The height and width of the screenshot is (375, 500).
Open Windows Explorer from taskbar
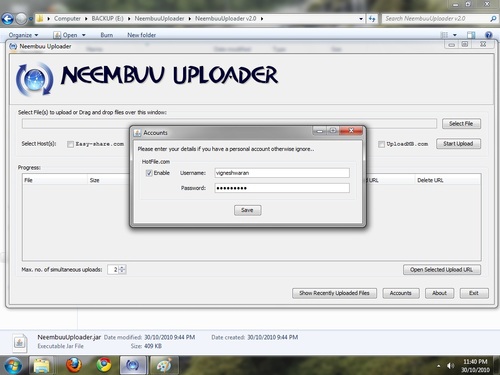pyautogui.click(x=42, y=365)
